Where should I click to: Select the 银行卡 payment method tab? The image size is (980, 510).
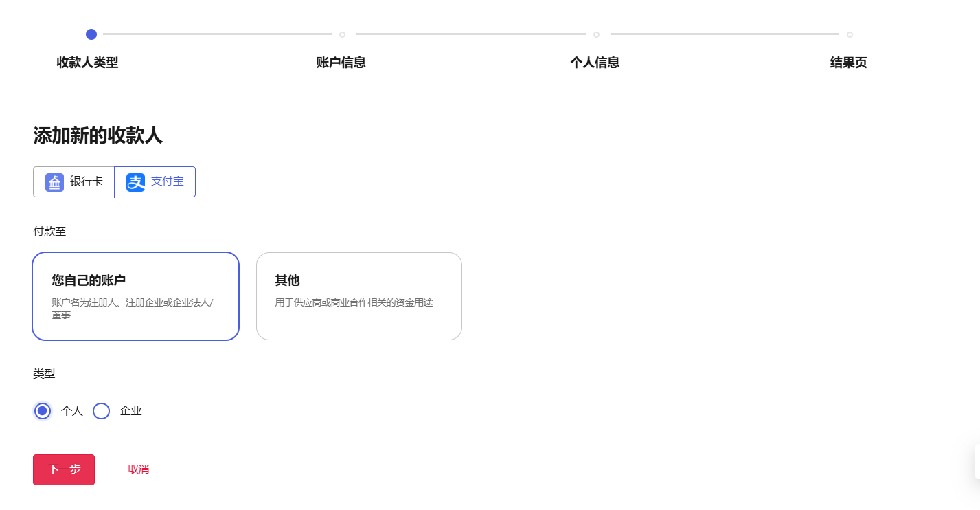[73, 181]
